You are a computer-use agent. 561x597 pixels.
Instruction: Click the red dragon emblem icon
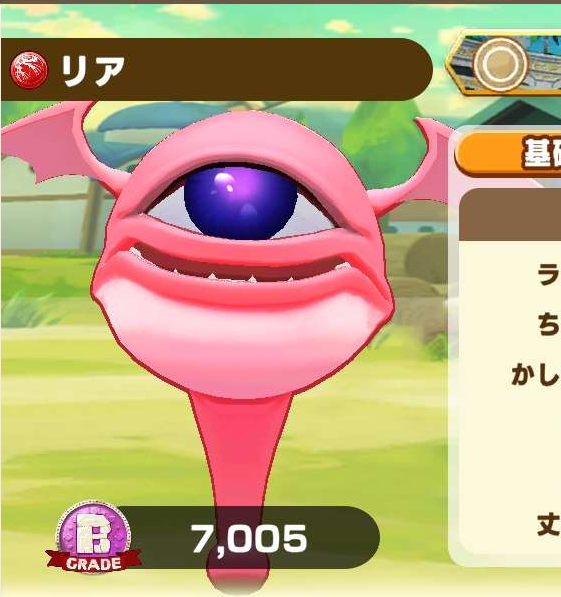click(29, 70)
